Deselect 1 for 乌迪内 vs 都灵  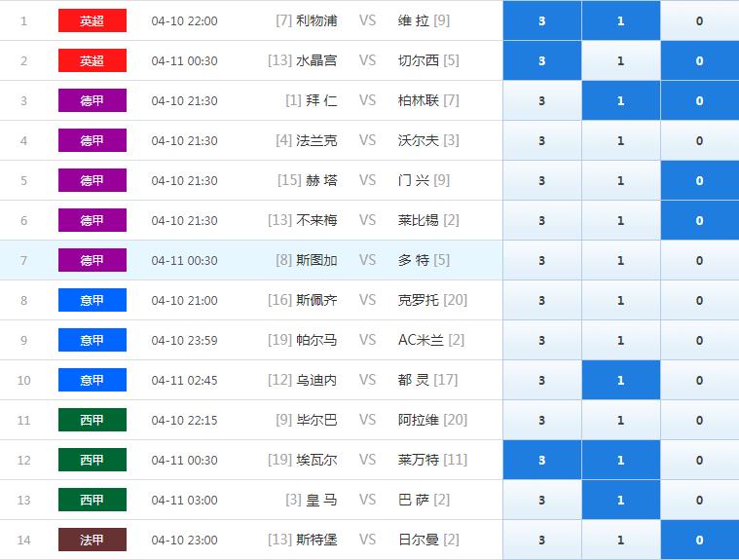pyautogui.click(x=621, y=381)
